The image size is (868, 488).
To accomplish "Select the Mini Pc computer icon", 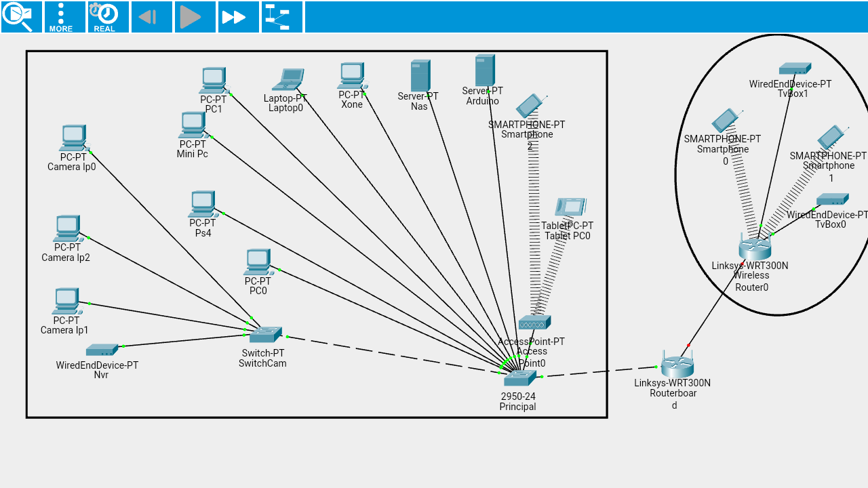I will coord(193,125).
